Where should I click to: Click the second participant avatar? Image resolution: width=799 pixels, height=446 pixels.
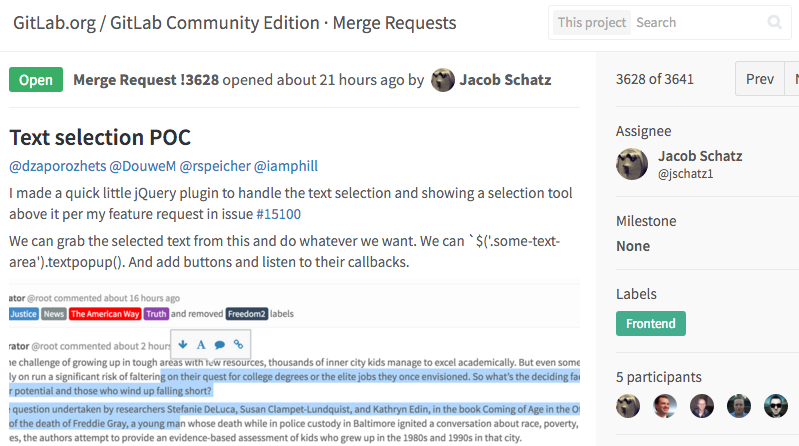pos(665,406)
